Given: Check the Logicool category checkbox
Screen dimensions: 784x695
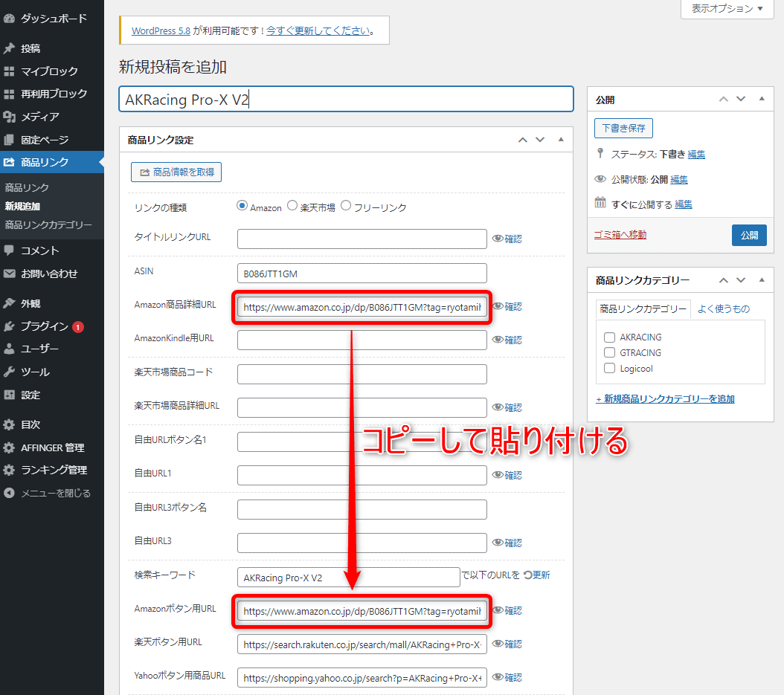Looking at the screenshot, I should point(609,368).
